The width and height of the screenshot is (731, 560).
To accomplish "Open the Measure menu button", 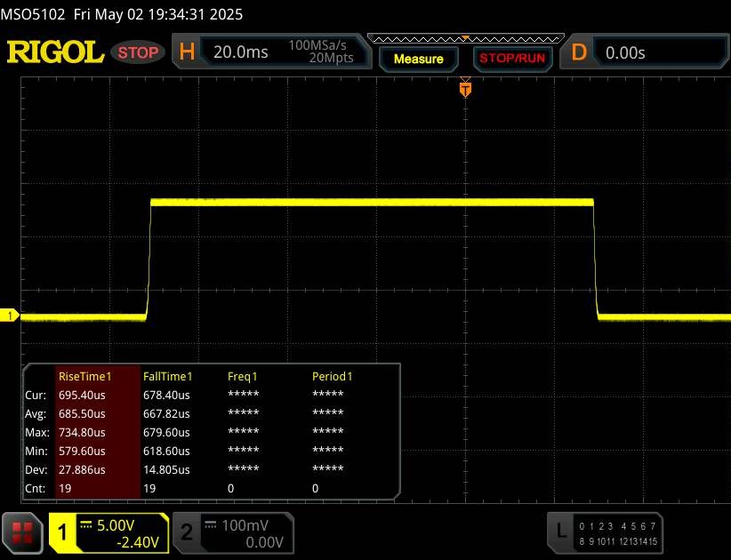I will click(x=418, y=60).
